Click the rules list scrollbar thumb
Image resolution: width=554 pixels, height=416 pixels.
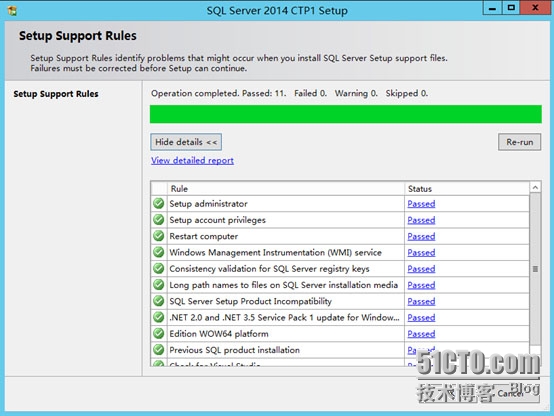pyautogui.click(x=535, y=269)
